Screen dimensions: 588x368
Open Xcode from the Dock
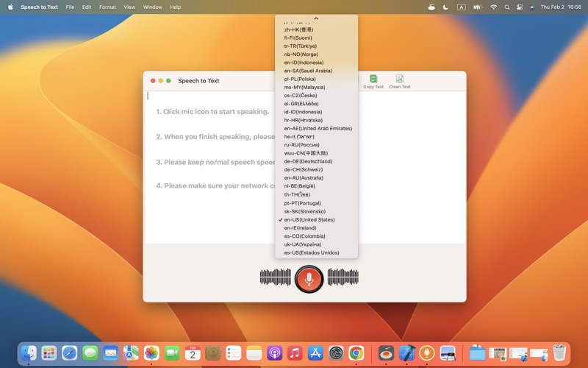(406, 353)
